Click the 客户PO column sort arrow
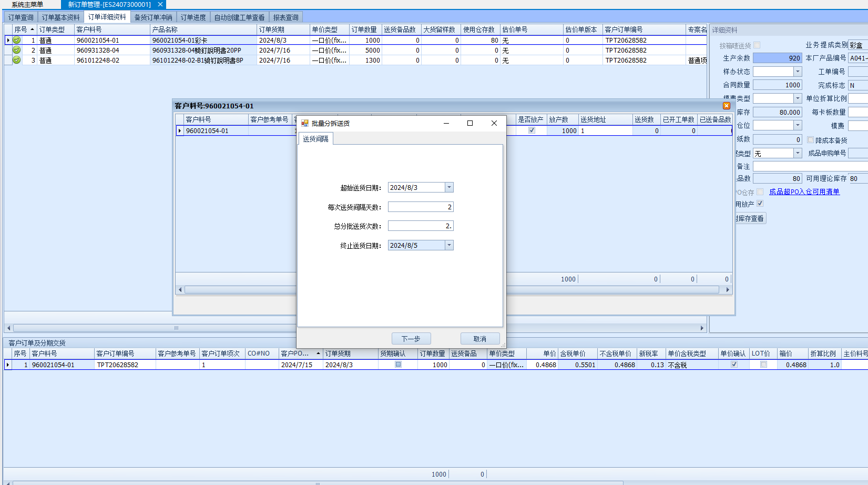 (318, 353)
